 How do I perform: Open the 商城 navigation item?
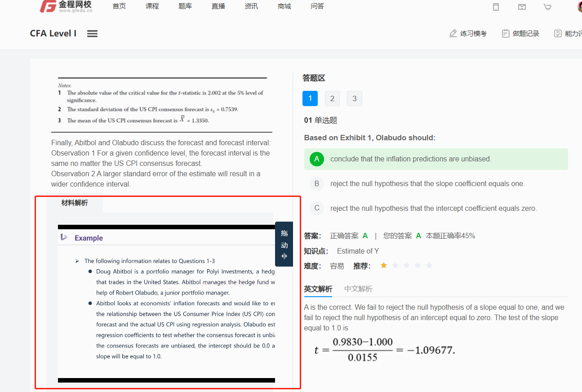(284, 6)
